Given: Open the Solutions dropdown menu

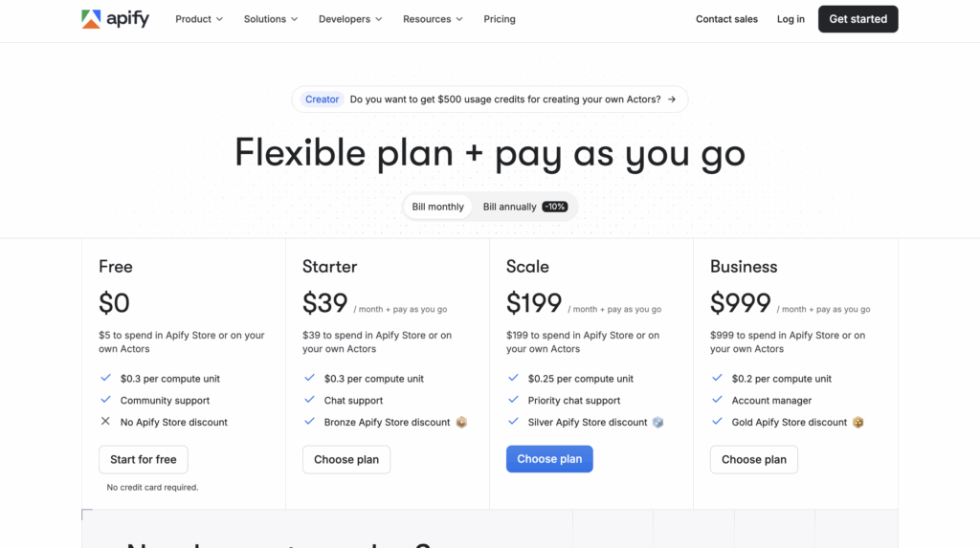Looking at the screenshot, I should click(x=271, y=19).
